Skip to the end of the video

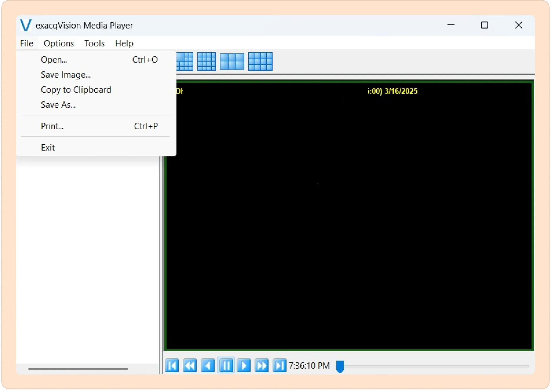coord(280,366)
